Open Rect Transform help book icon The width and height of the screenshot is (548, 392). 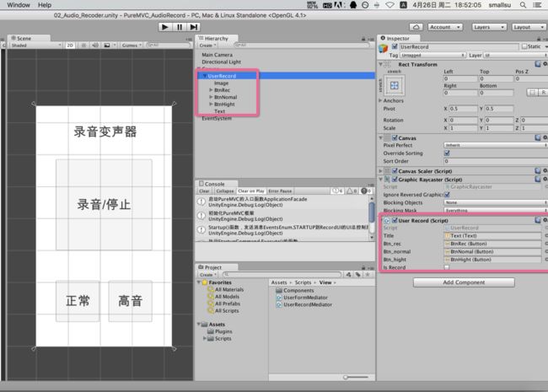(x=538, y=64)
